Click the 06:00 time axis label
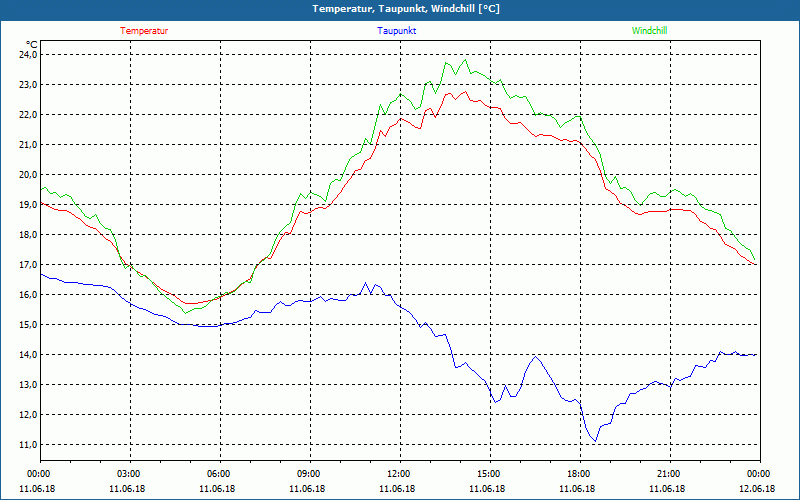This screenshot has height=500, width=800. pyautogui.click(x=220, y=474)
